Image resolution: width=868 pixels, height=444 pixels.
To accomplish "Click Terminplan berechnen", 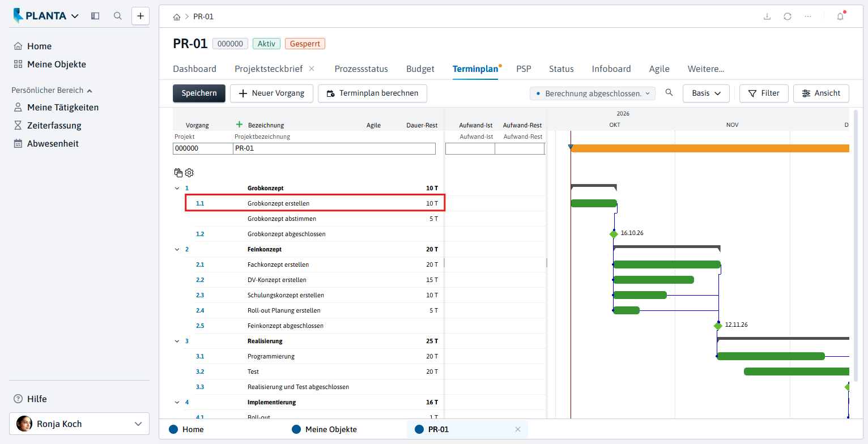I will point(372,93).
